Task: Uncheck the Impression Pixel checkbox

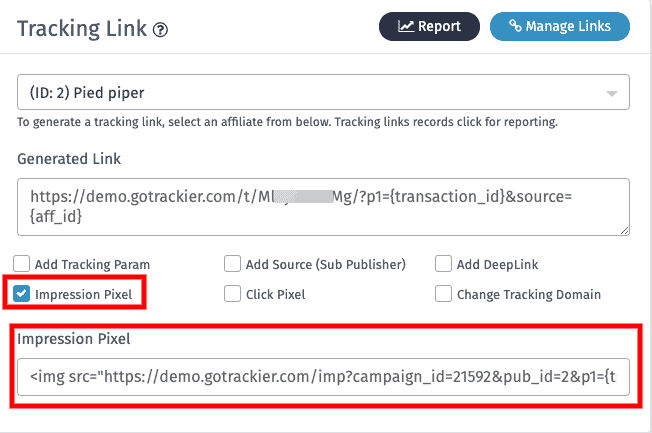Action: click(x=23, y=294)
